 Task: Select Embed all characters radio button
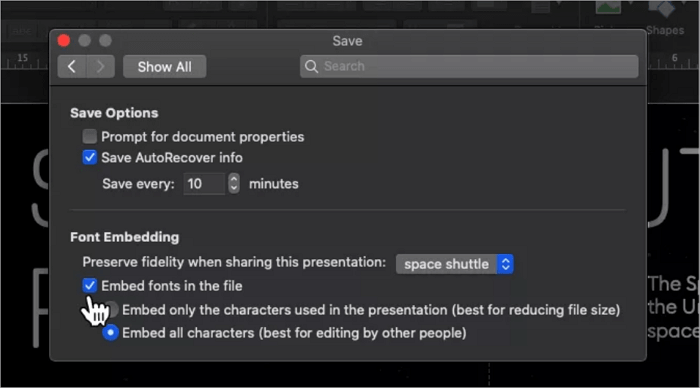click(110, 333)
